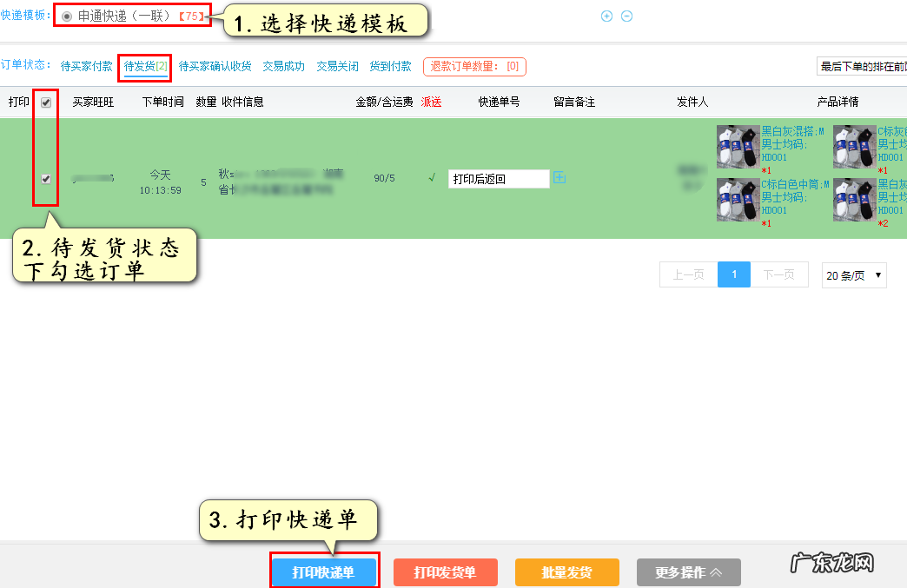Screen dimensions: 907x588
Task: Click inside the 打印后返回 input field
Action: [x=498, y=178]
